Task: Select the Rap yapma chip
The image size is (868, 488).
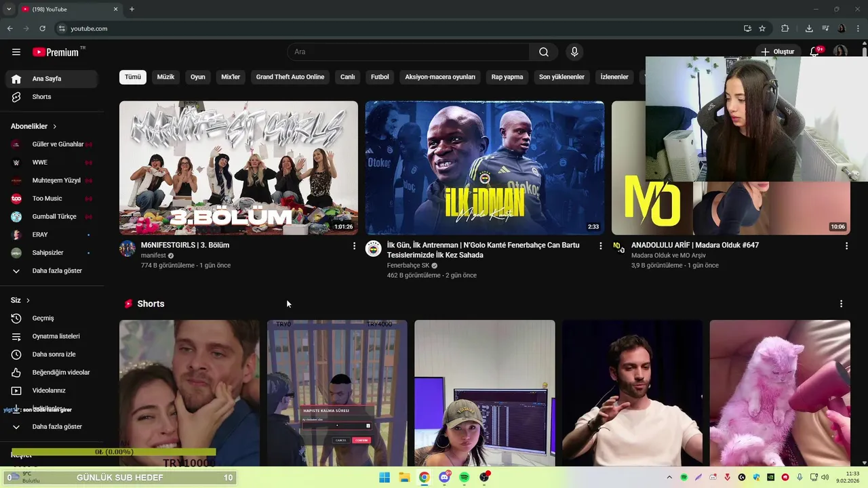Action: point(507,77)
